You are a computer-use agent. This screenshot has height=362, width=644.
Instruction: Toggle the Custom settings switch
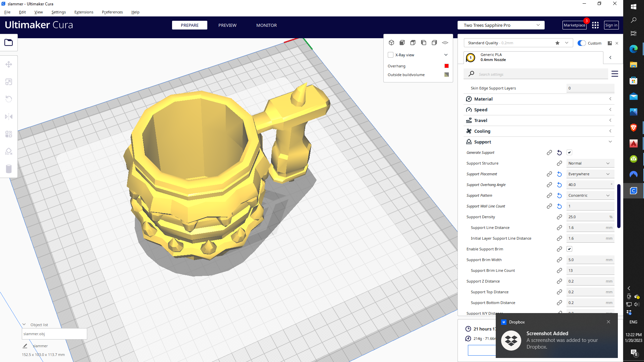click(x=582, y=43)
